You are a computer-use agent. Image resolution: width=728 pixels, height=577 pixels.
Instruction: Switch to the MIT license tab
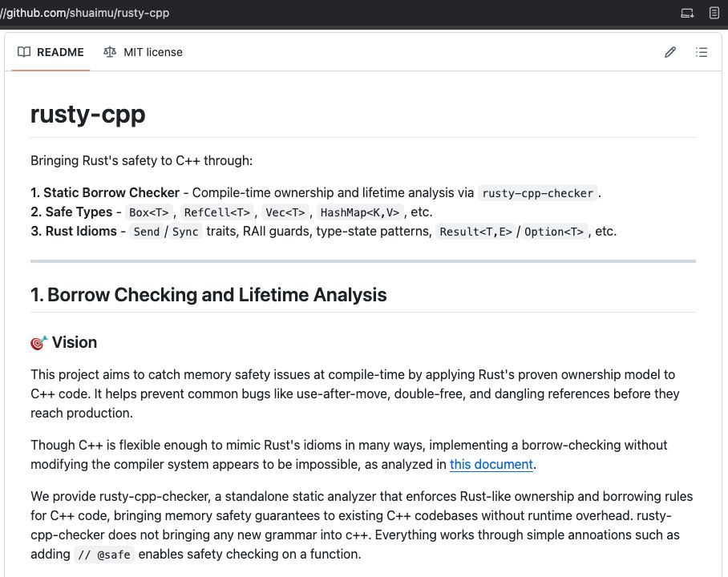(x=152, y=52)
